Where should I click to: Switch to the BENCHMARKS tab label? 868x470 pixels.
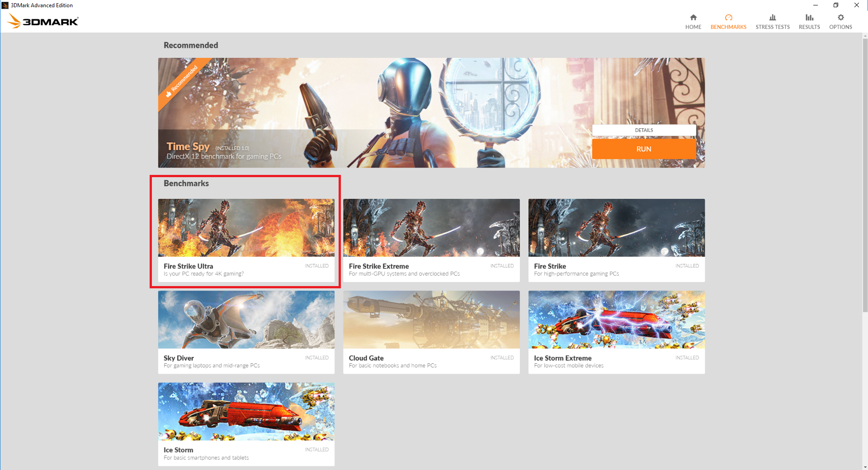728,27
